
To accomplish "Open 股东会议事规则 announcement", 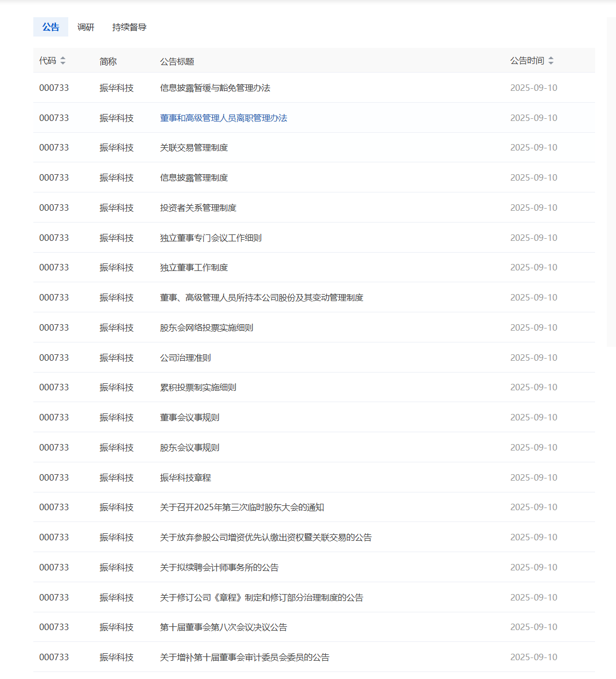I will click(x=190, y=447).
